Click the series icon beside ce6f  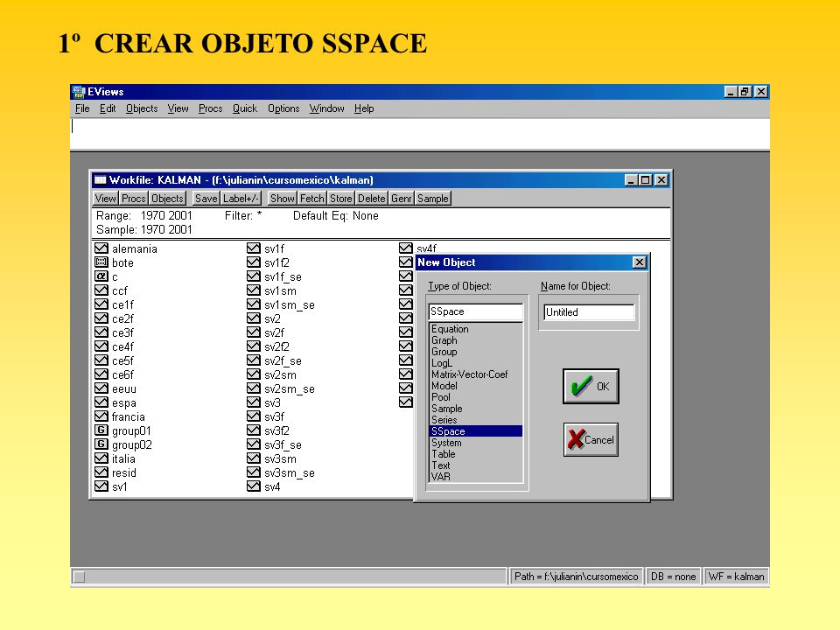pos(101,374)
